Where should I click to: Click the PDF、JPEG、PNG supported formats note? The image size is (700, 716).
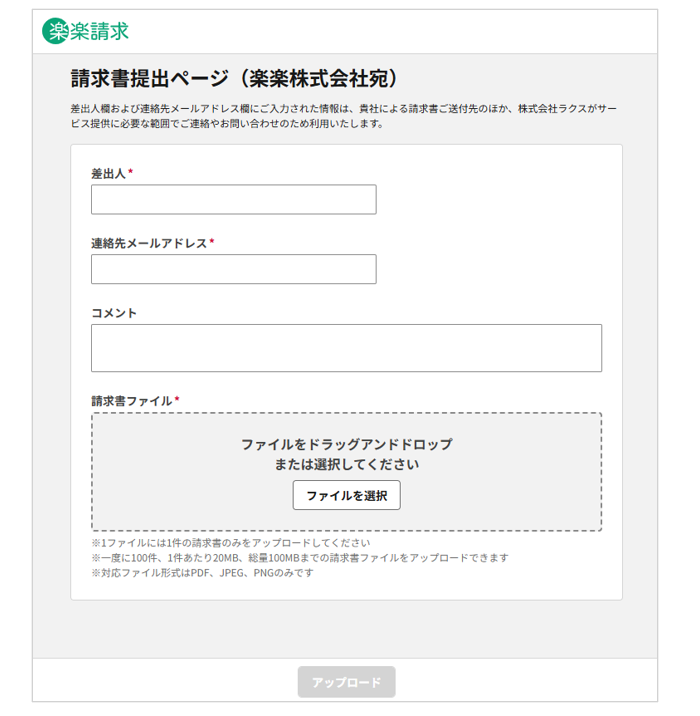(x=202, y=573)
